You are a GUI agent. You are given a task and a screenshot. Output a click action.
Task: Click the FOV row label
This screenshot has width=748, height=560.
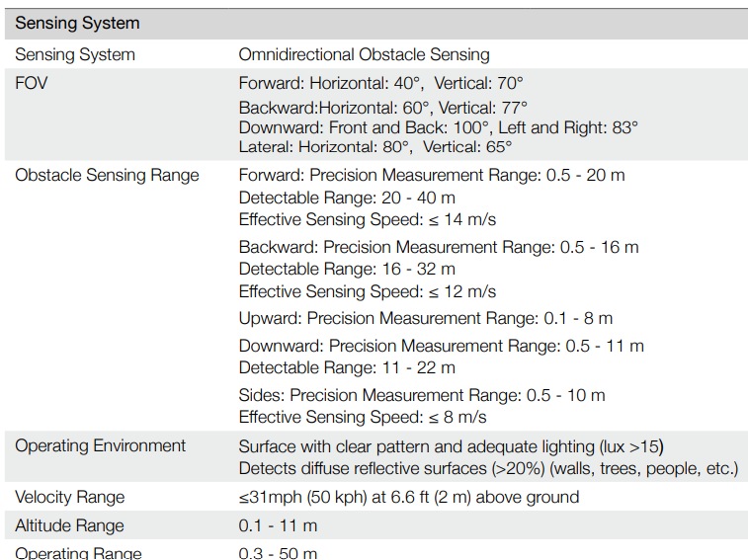coord(31,83)
